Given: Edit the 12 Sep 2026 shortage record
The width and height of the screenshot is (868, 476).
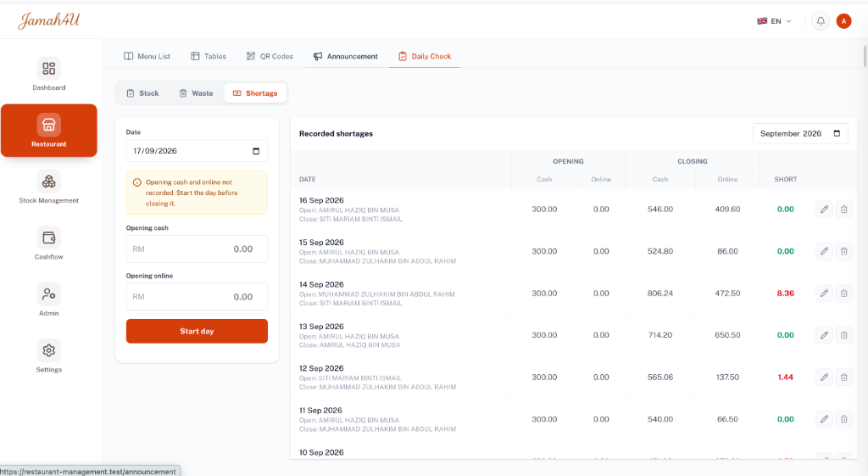Looking at the screenshot, I should click(824, 378).
